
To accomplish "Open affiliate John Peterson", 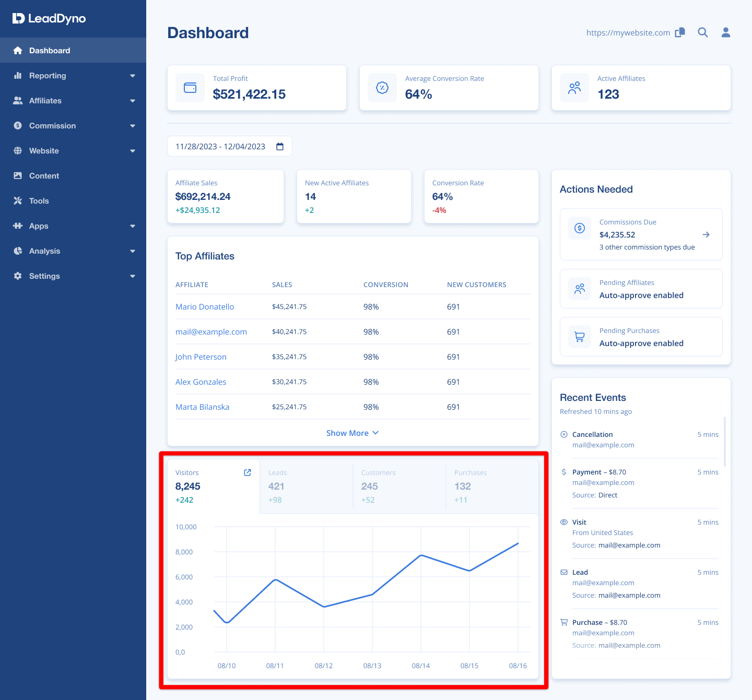I will [x=201, y=357].
